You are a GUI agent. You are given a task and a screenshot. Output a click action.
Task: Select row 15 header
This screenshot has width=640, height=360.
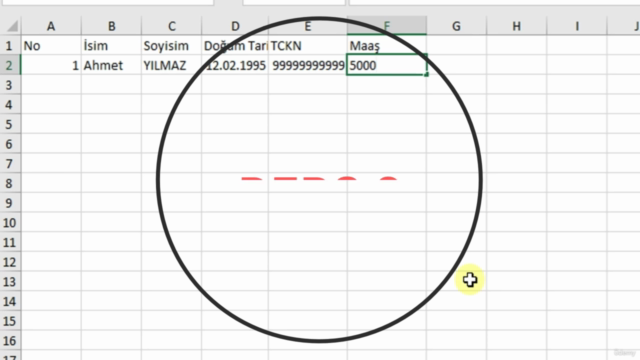click(x=10, y=321)
